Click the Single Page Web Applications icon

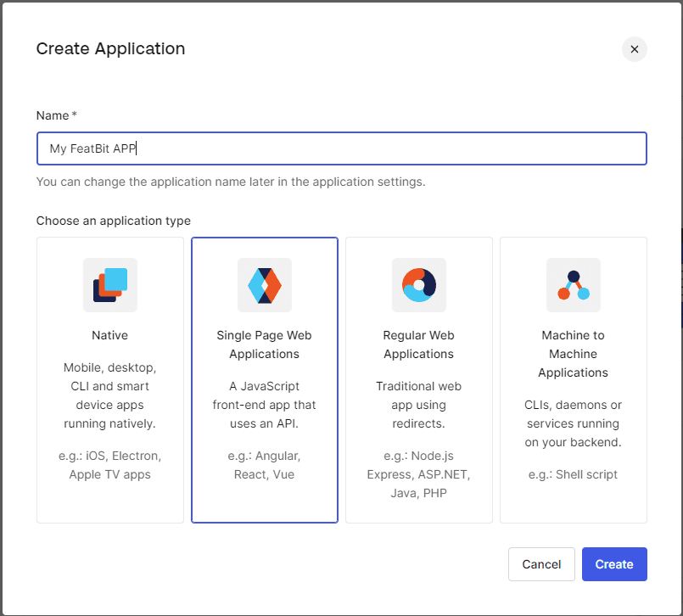(x=264, y=285)
